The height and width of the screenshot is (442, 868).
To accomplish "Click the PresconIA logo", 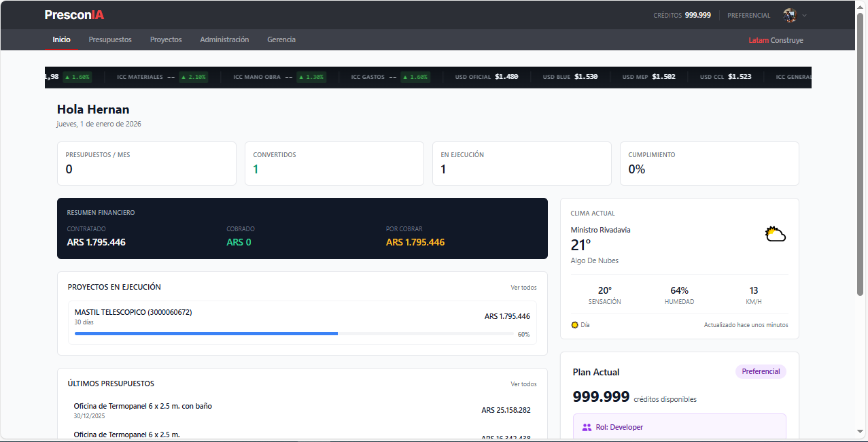I will coord(73,14).
